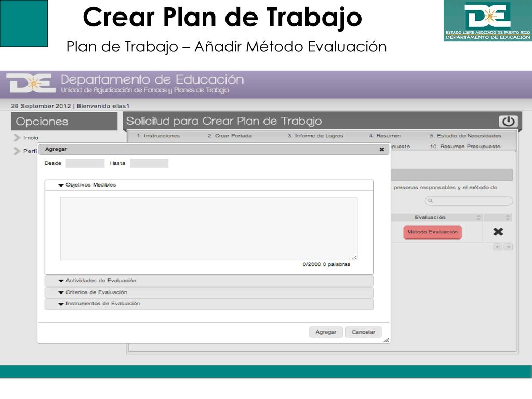The height and width of the screenshot is (399, 532).
Task: Open the 10. Resumen Presupuesto tab
Action: click(x=465, y=147)
